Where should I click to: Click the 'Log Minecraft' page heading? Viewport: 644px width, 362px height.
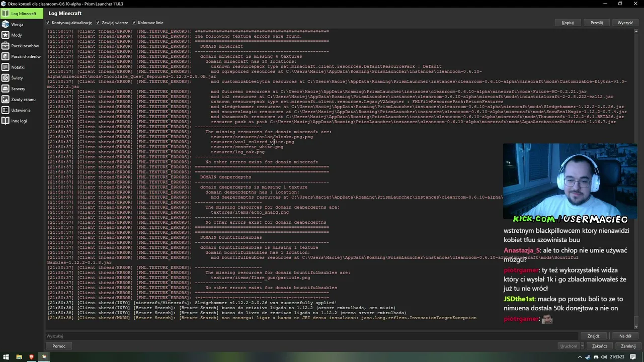[65, 13]
